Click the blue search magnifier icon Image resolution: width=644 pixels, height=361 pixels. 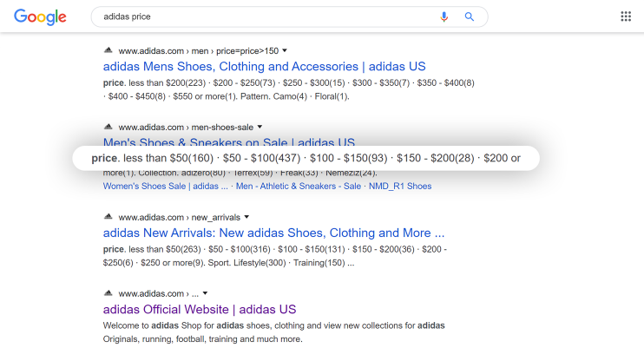pos(469,16)
